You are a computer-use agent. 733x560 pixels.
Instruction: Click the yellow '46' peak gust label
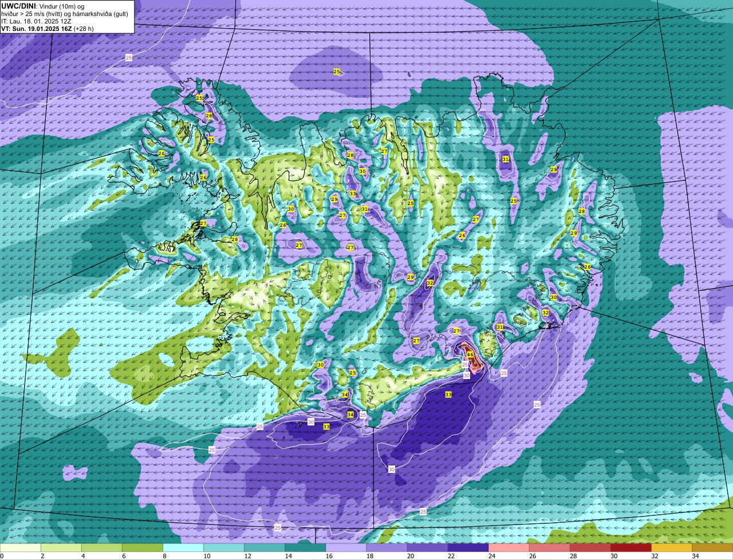pos(470,355)
